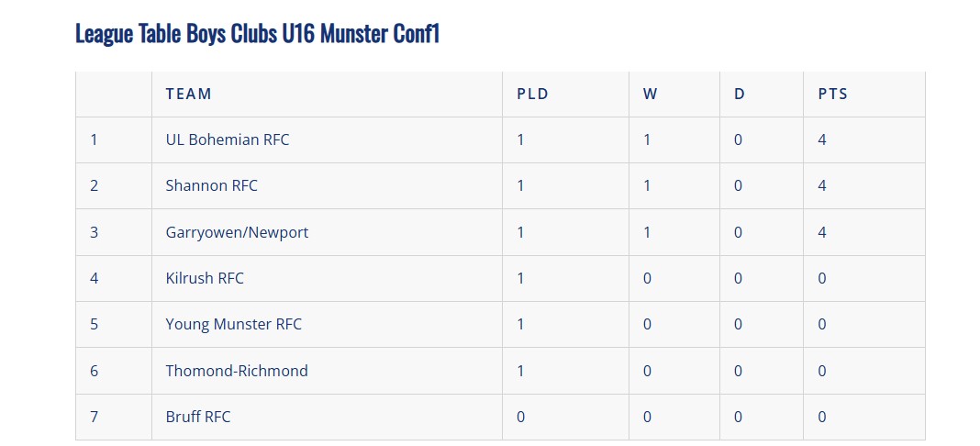This screenshot has height=446, width=980.
Task: Click the W column header
Action: pyautogui.click(x=650, y=94)
